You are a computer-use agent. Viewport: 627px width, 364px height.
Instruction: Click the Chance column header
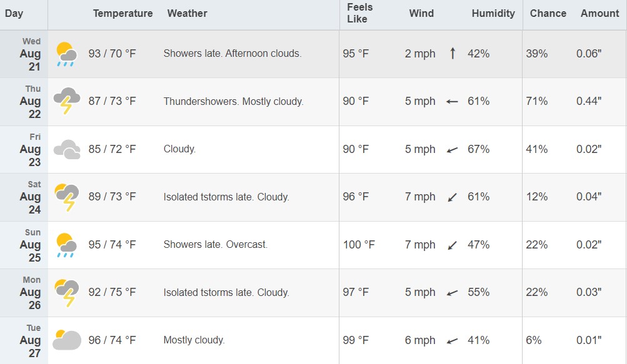coord(548,14)
